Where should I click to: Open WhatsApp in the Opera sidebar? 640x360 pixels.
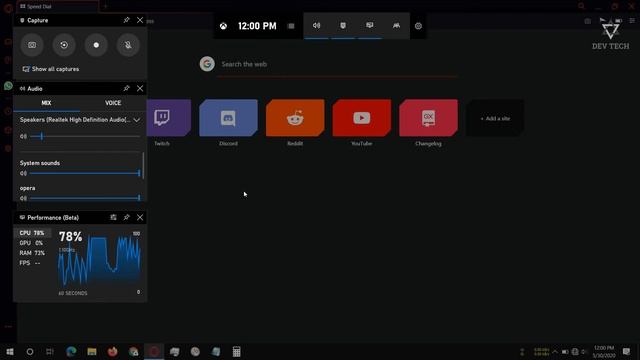[x=8, y=86]
